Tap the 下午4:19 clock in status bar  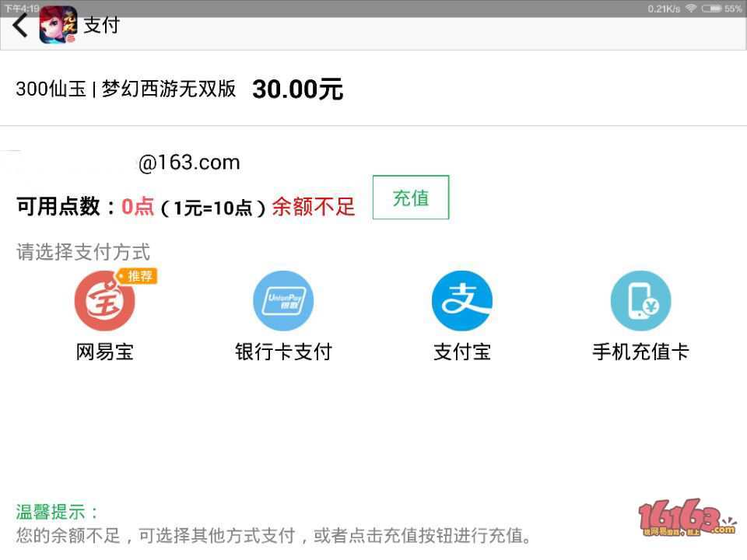coord(22,9)
